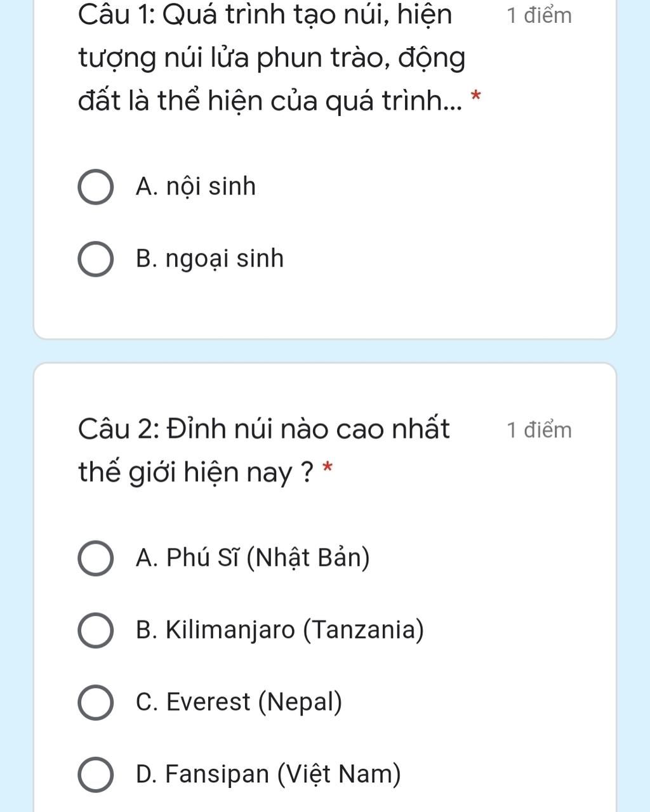
Task: Click the Câu 1 question title text
Action: coord(273,58)
